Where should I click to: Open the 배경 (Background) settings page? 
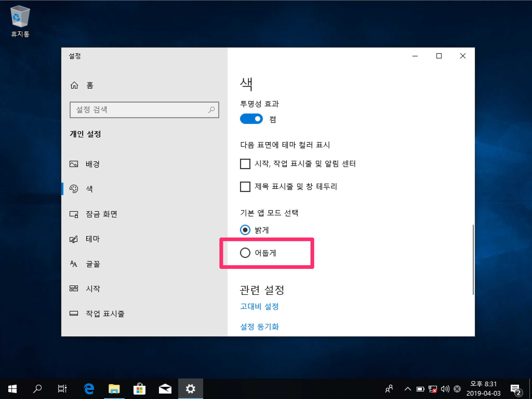click(x=92, y=164)
